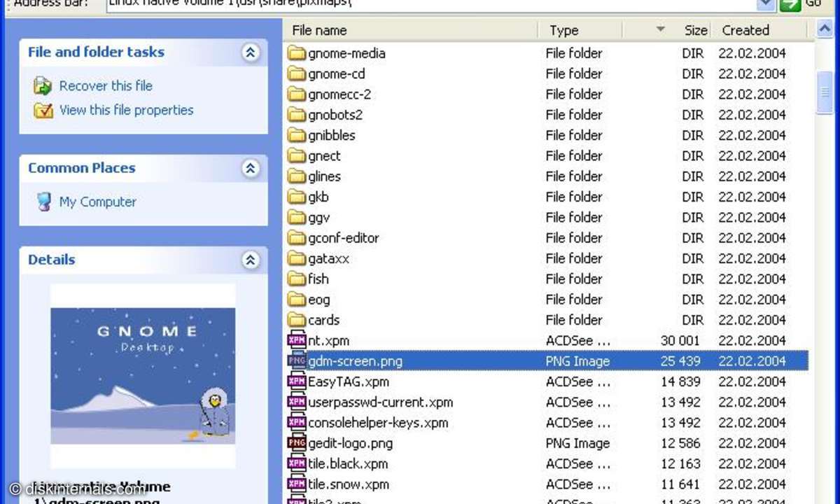The image size is (840, 504).
Task: Click the gnect folder icon
Action: (297, 156)
